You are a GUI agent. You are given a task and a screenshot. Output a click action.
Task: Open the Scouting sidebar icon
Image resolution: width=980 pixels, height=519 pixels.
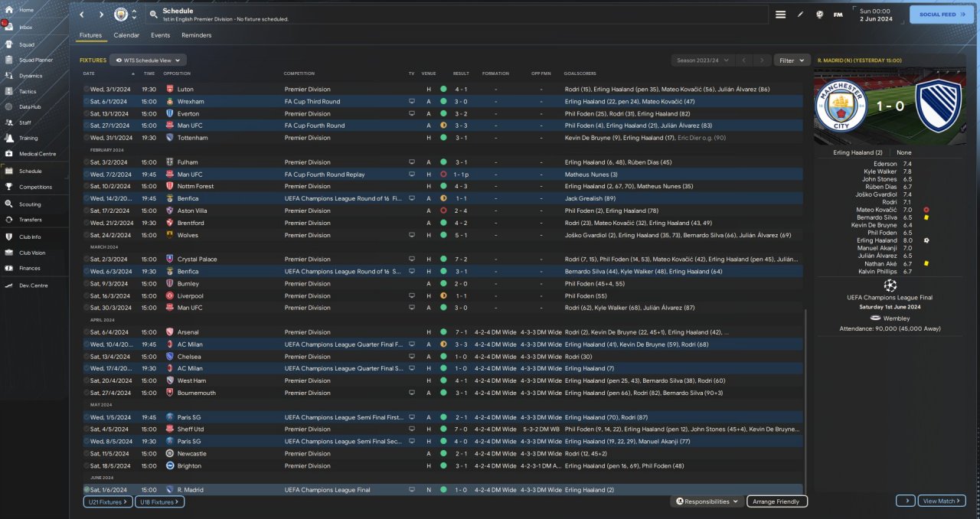(x=9, y=204)
